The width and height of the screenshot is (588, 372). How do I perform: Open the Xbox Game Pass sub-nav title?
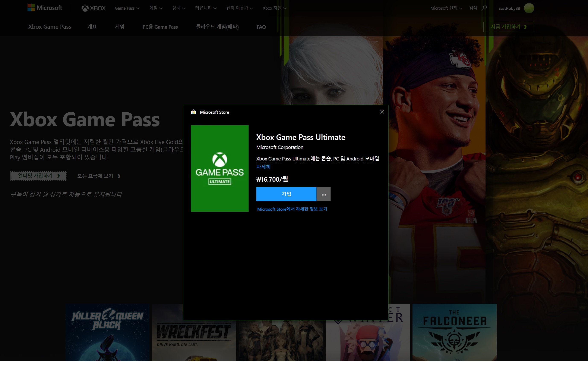(x=50, y=27)
